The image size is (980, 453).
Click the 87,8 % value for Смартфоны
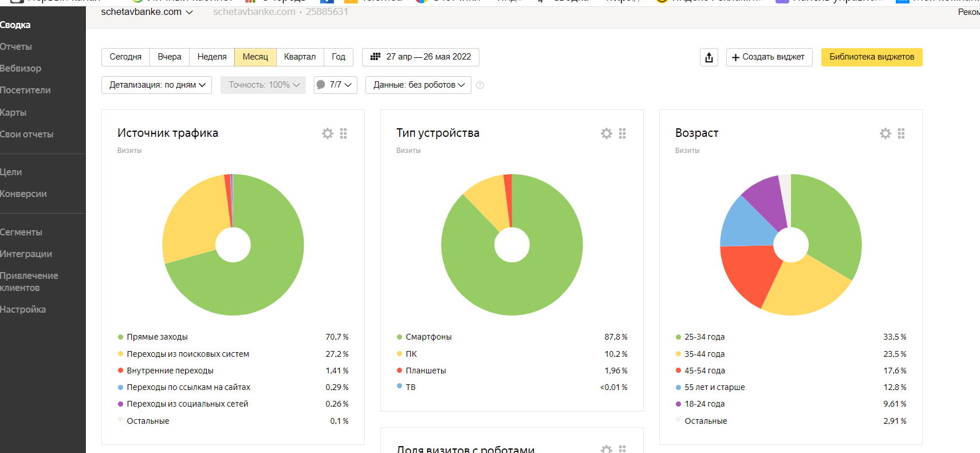coord(616,337)
